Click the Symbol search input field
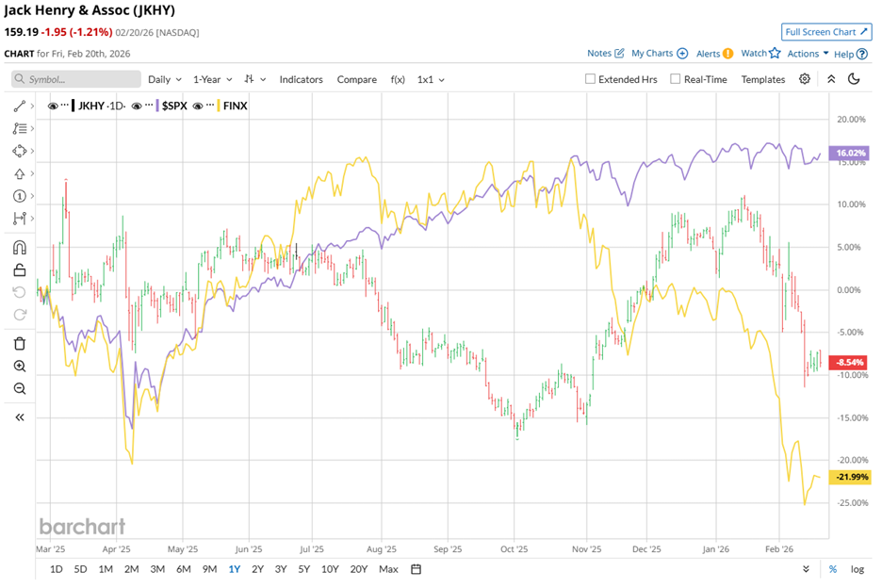882x588 pixels. [x=75, y=79]
